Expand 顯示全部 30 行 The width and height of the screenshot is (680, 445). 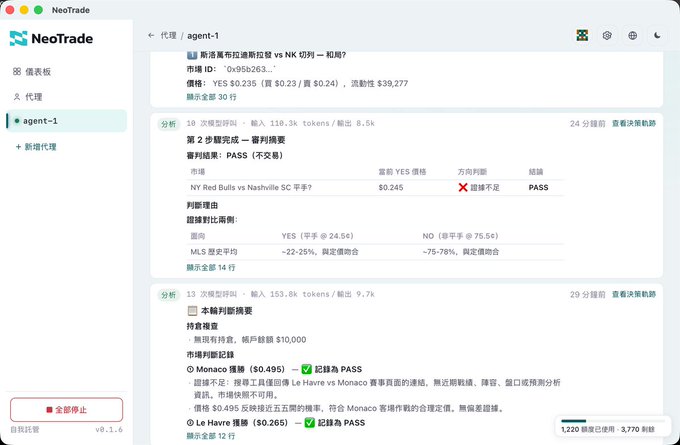[x=212, y=97]
